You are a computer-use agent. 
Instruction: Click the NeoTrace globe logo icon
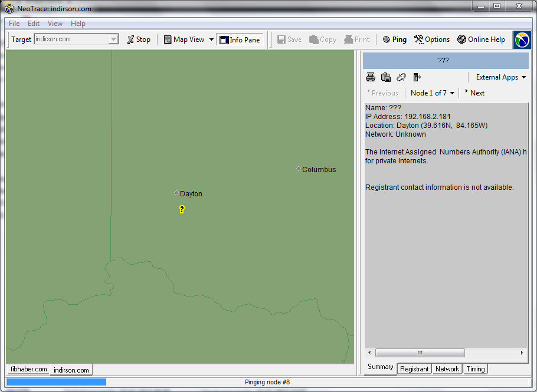(x=522, y=39)
